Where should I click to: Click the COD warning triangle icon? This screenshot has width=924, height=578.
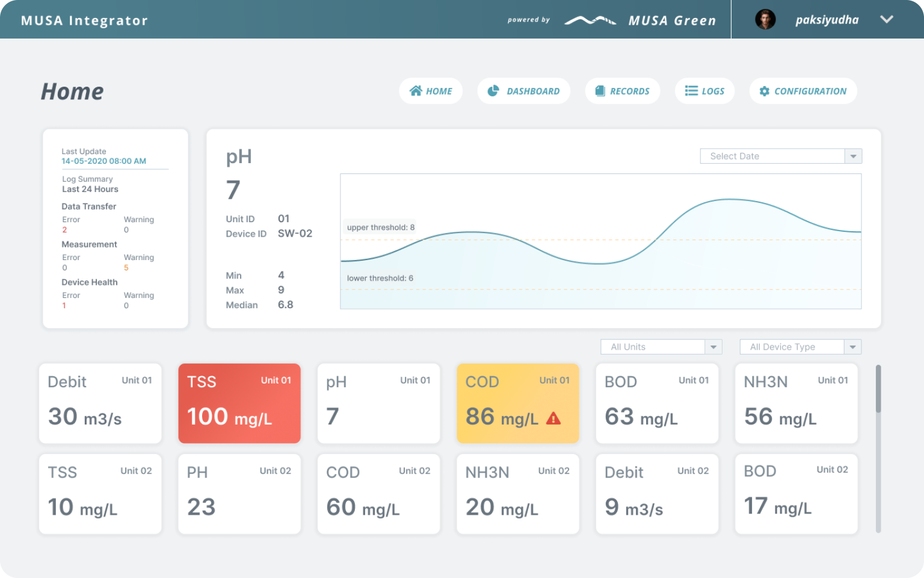[553, 418]
